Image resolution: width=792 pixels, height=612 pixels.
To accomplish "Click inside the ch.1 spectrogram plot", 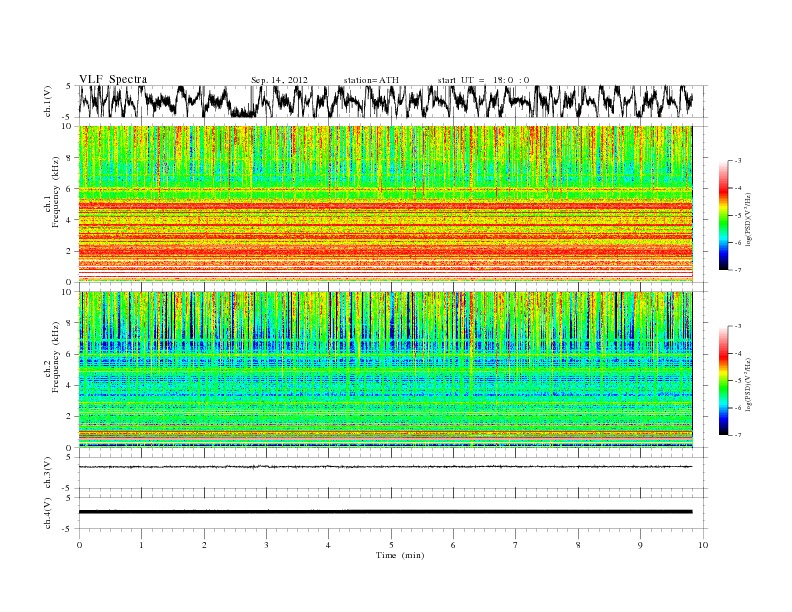I will click(386, 204).
